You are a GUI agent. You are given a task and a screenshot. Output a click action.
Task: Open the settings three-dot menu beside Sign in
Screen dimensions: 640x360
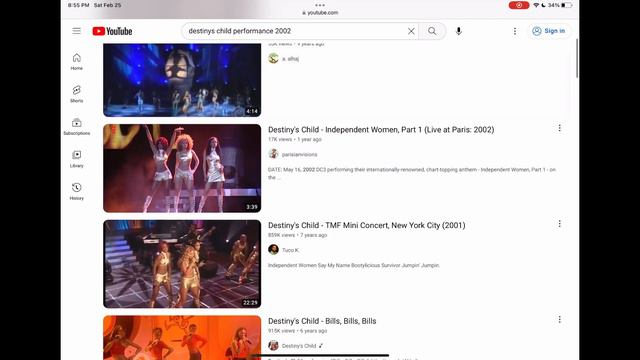(515, 31)
